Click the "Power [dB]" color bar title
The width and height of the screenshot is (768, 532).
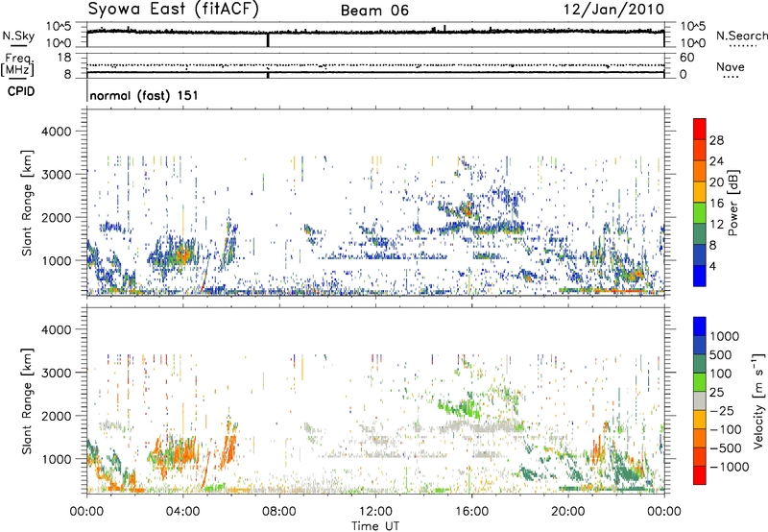click(x=732, y=203)
